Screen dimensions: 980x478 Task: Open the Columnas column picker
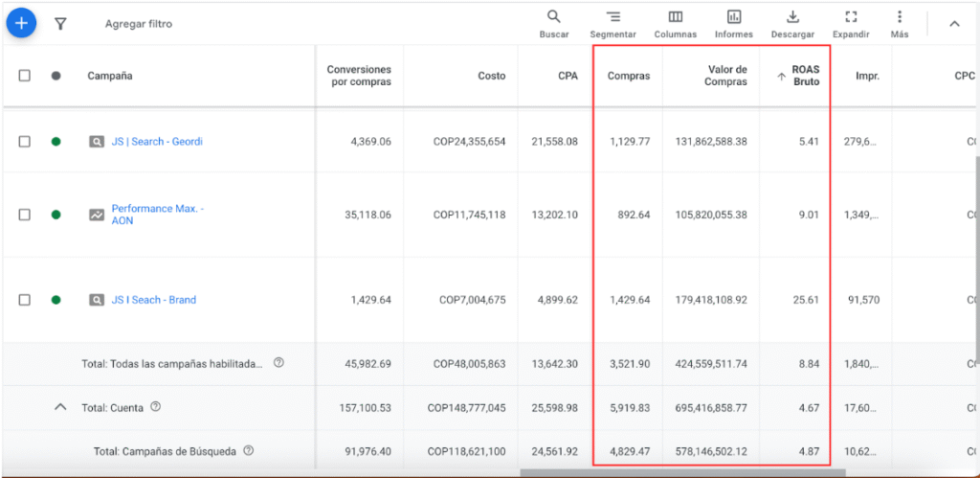click(x=675, y=24)
